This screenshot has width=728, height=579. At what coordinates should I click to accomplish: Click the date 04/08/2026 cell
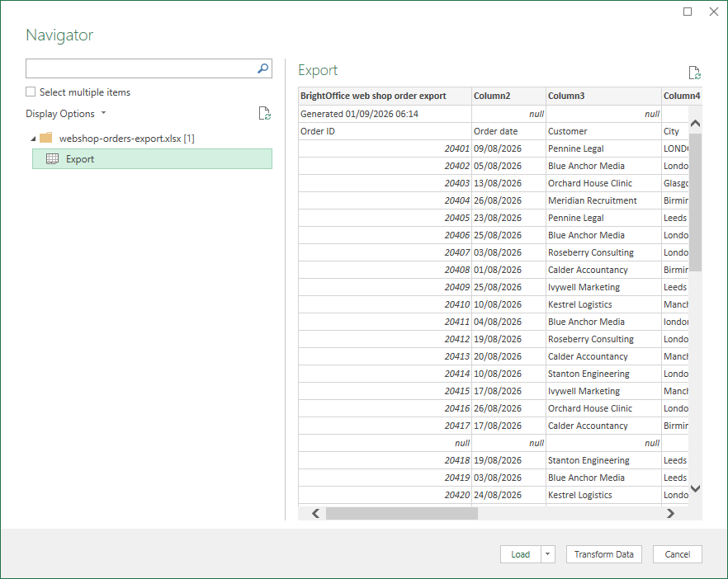click(x=508, y=322)
